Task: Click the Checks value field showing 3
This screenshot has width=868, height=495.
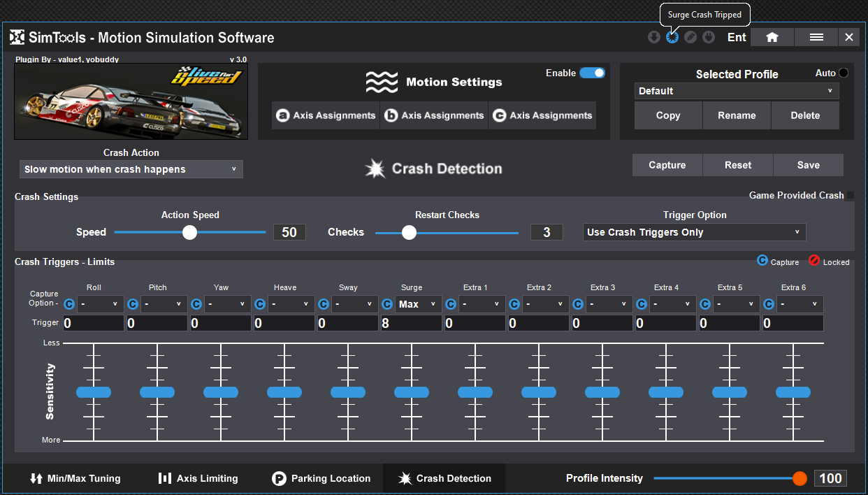Action: [x=547, y=232]
